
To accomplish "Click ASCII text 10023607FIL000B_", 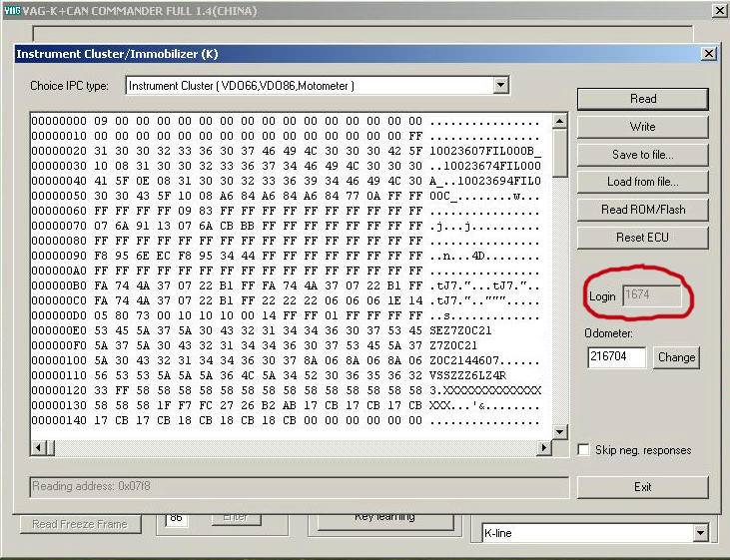I will coord(484,151).
